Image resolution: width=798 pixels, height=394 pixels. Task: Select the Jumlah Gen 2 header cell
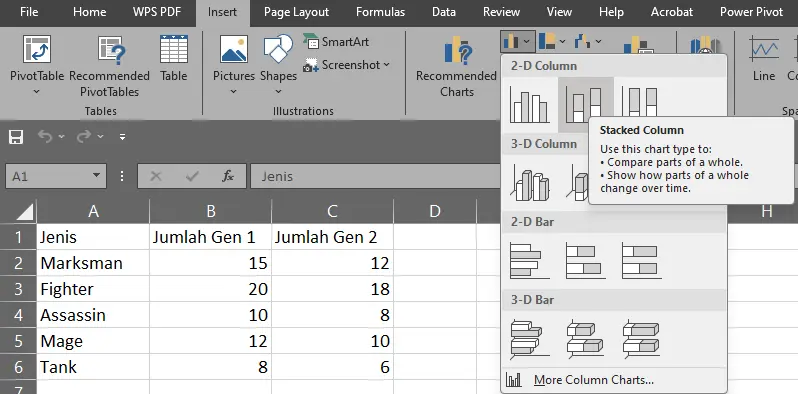[x=332, y=237]
